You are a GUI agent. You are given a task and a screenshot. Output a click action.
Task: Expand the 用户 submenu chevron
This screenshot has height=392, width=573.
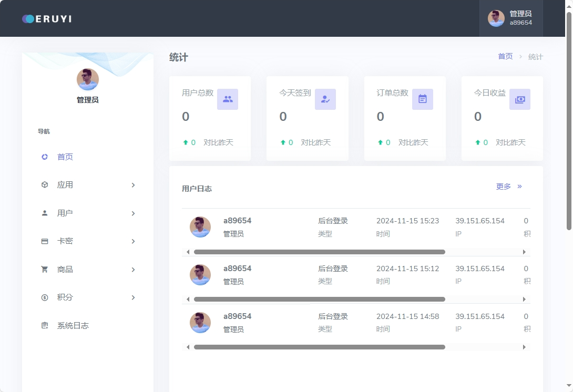click(133, 213)
